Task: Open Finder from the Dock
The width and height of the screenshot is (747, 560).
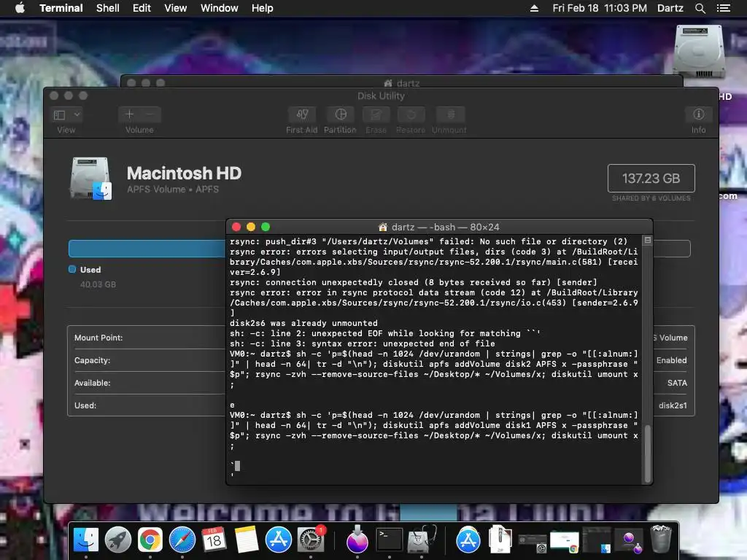Action: point(86,540)
